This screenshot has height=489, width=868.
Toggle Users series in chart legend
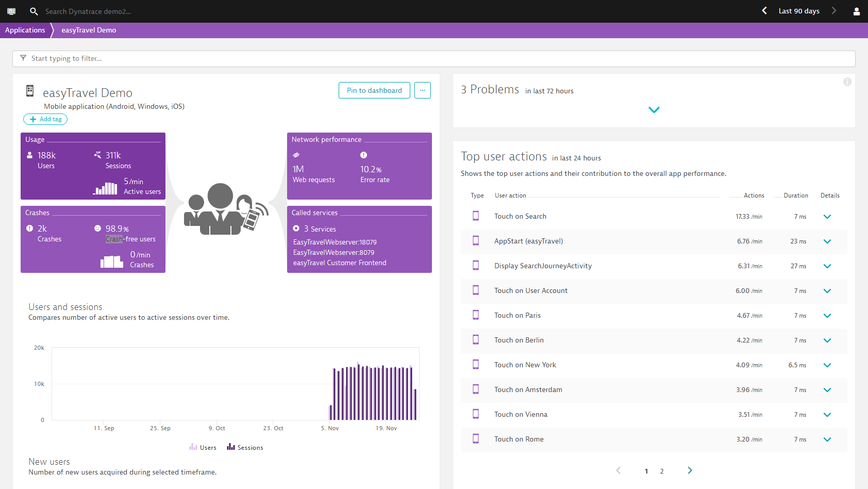coord(203,447)
